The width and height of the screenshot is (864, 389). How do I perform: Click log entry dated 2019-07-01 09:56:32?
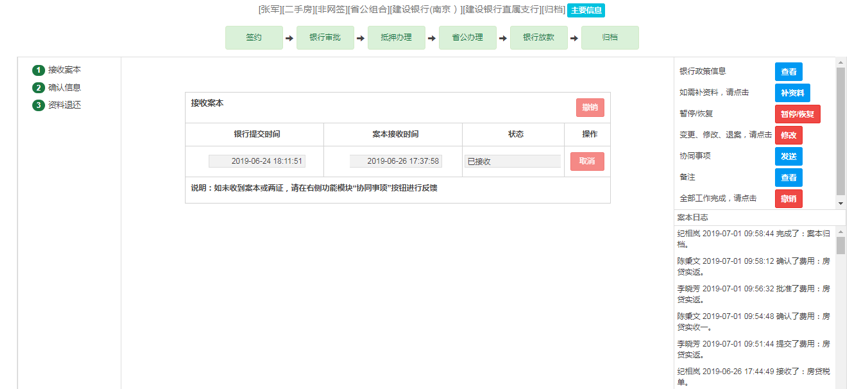coord(754,294)
